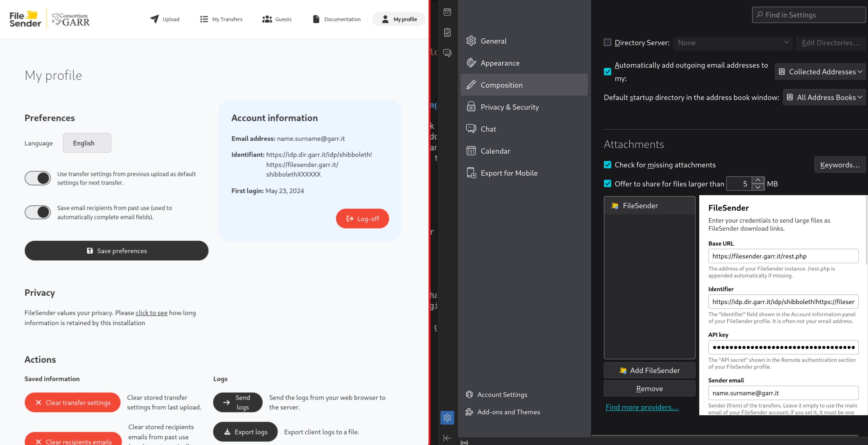This screenshot has width=868, height=445.
Task: Click the FileSender logo
Action: [25, 19]
